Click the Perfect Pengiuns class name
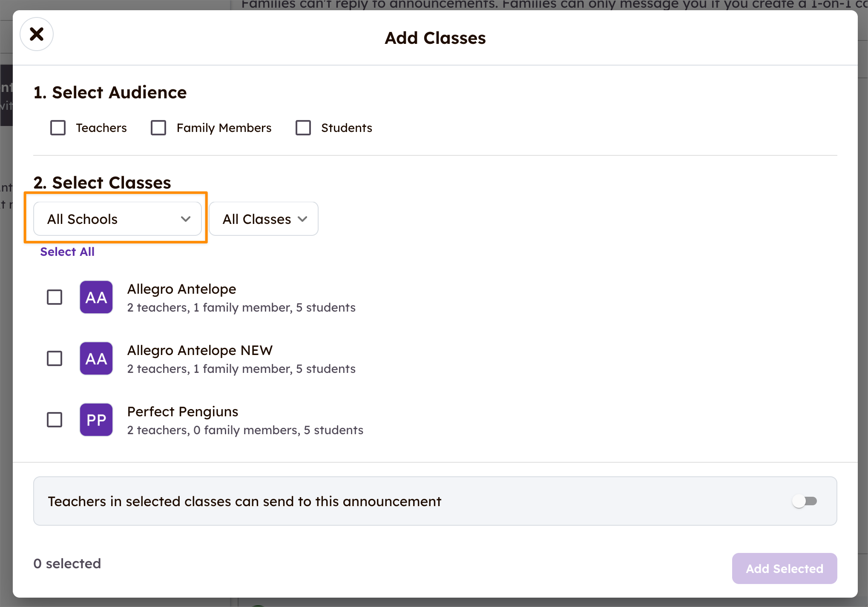The image size is (868, 607). pyautogui.click(x=182, y=411)
